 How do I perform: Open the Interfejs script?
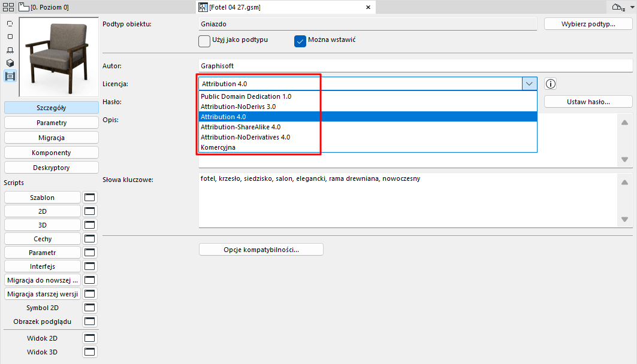43,266
